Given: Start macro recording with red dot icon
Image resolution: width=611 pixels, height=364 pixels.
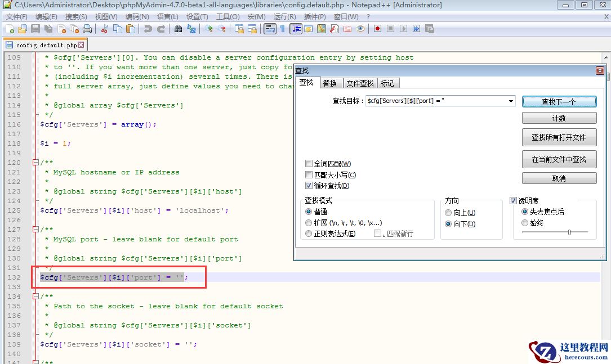Looking at the screenshot, I should coord(377,29).
